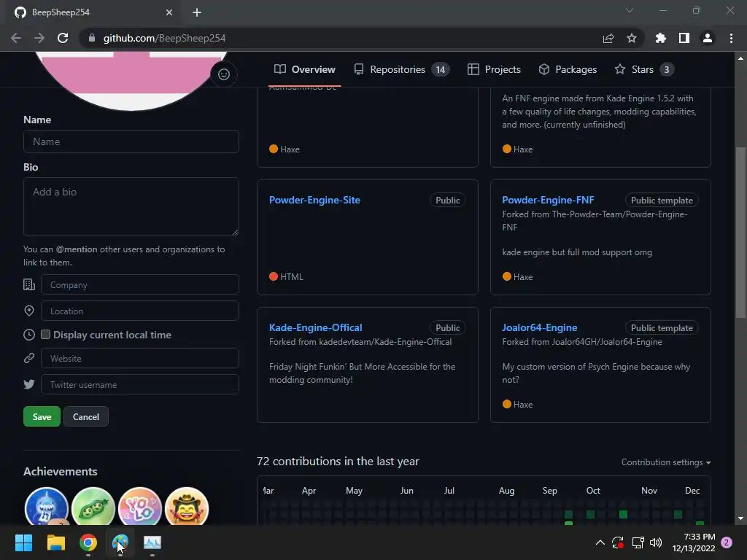Open the Kade-Engine-Offical repository
Screen dimensions: 747x560
coord(315,327)
